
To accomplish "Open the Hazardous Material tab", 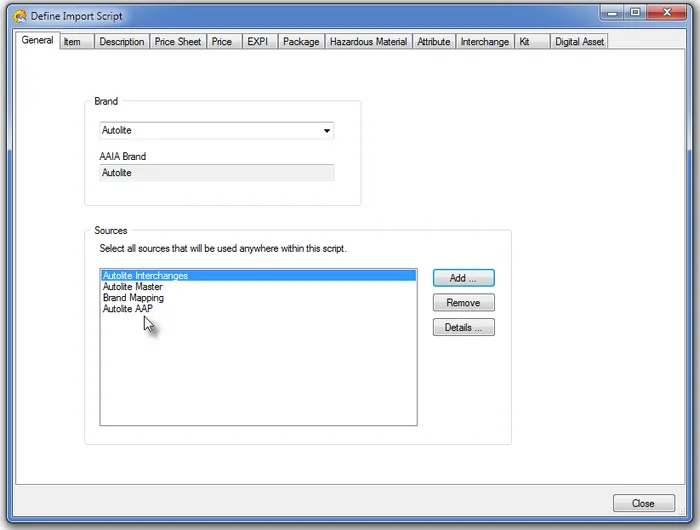I will pos(368,42).
